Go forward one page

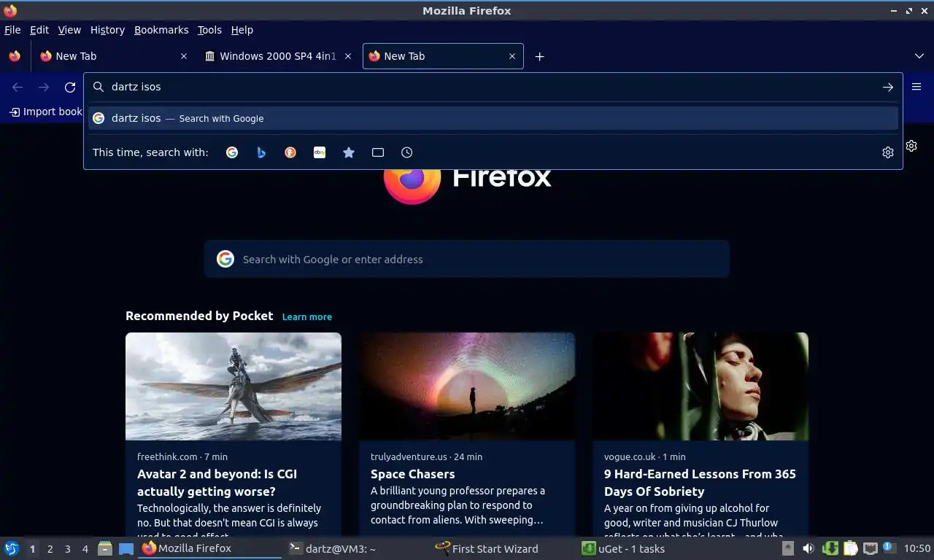44,87
